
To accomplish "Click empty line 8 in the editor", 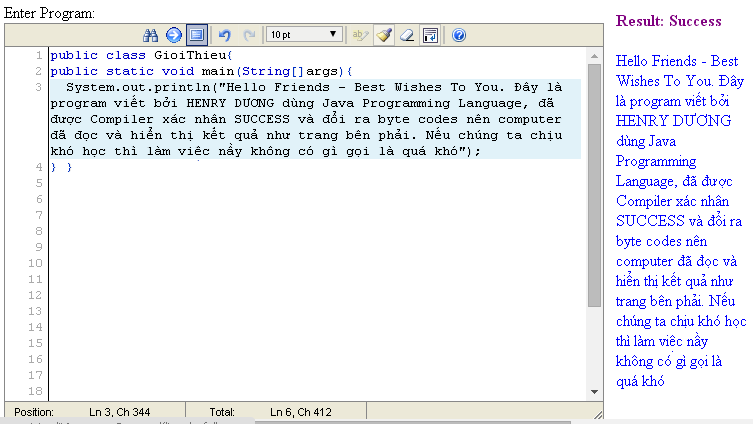I will pyautogui.click(x=317, y=231).
